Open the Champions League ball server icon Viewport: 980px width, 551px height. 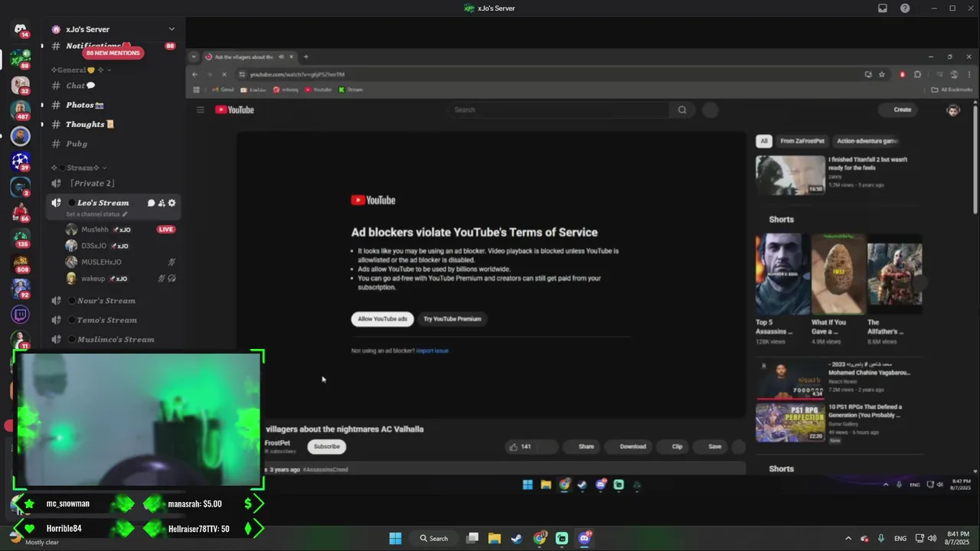pyautogui.click(x=21, y=161)
